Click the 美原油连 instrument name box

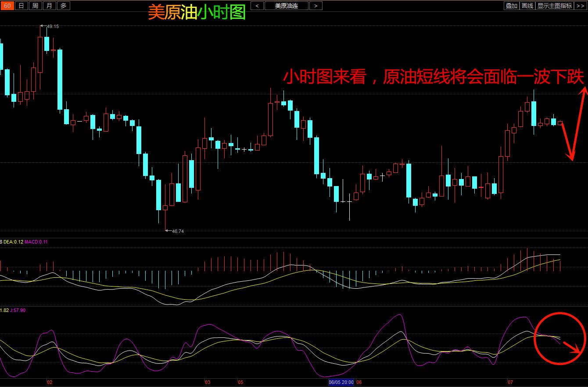coord(287,6)
